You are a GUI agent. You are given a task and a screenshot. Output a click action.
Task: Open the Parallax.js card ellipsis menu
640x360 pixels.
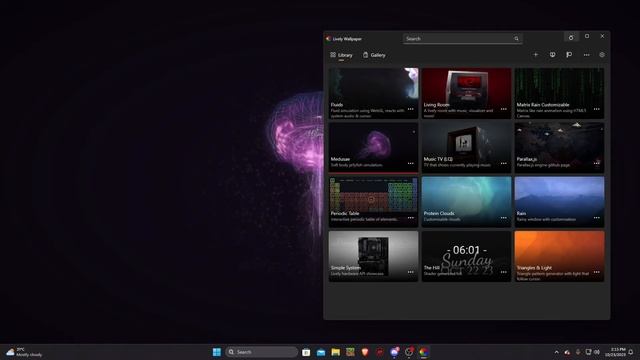(x=597, y=163)
